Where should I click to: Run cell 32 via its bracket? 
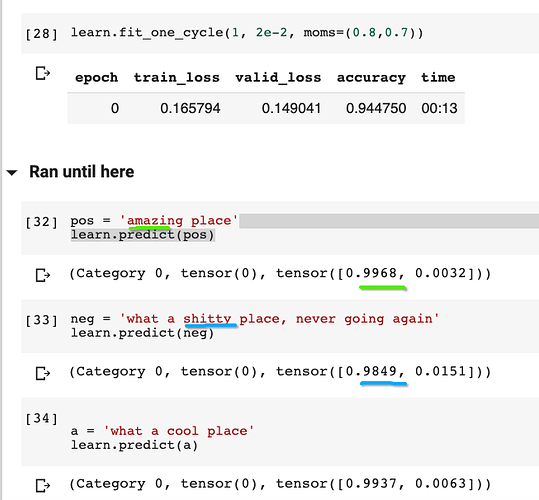(42, 222)
